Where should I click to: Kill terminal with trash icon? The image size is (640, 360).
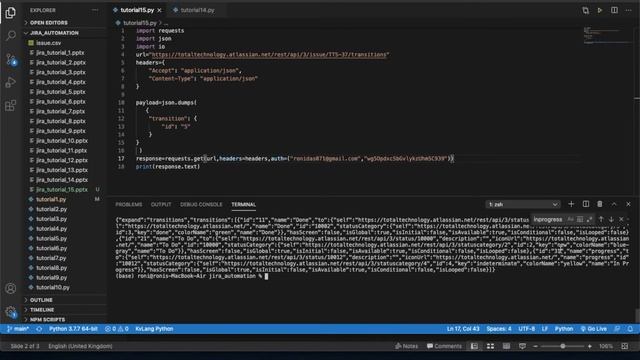tap(600, 204)
